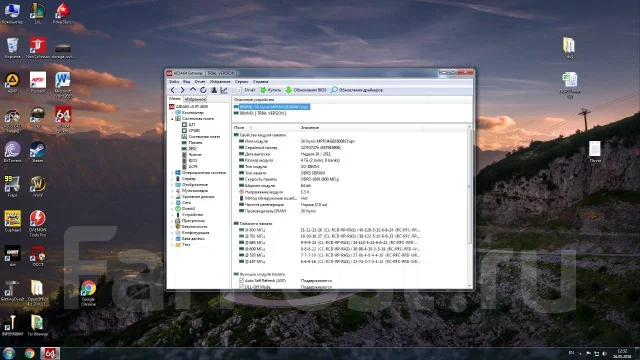Switch to the Избранное tab in the left panel
640x360 pixels.
point(195,99)
